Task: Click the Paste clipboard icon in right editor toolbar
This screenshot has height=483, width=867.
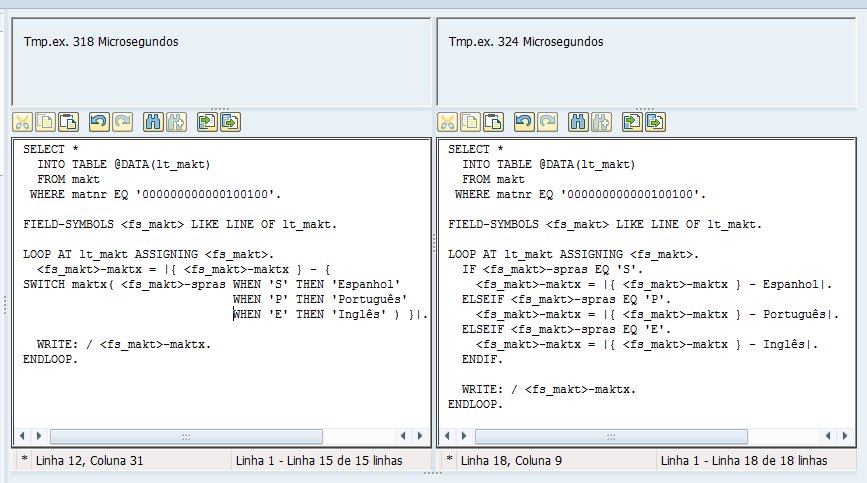Action: [x=494, y=122]
